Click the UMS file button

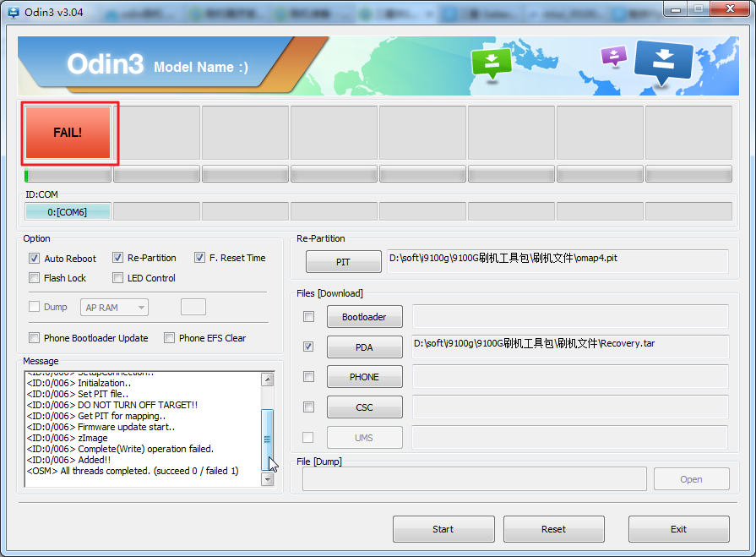[365, 438]
